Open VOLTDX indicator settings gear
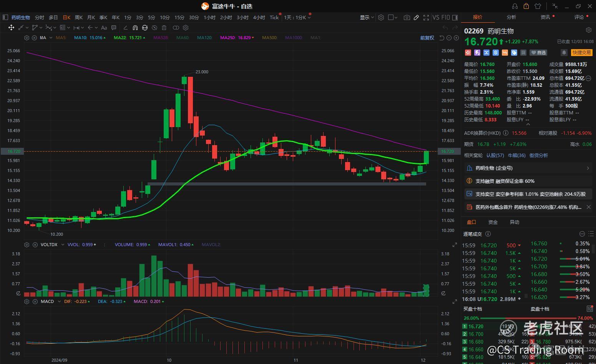The height and width of the screenshot is (364, 596). [x=27, y=245]
